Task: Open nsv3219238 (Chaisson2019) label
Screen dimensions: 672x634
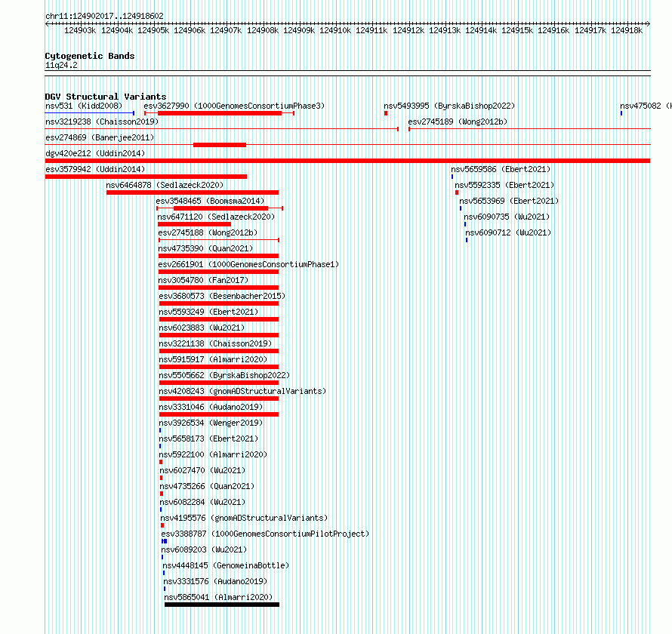Action: coord(102,122)
